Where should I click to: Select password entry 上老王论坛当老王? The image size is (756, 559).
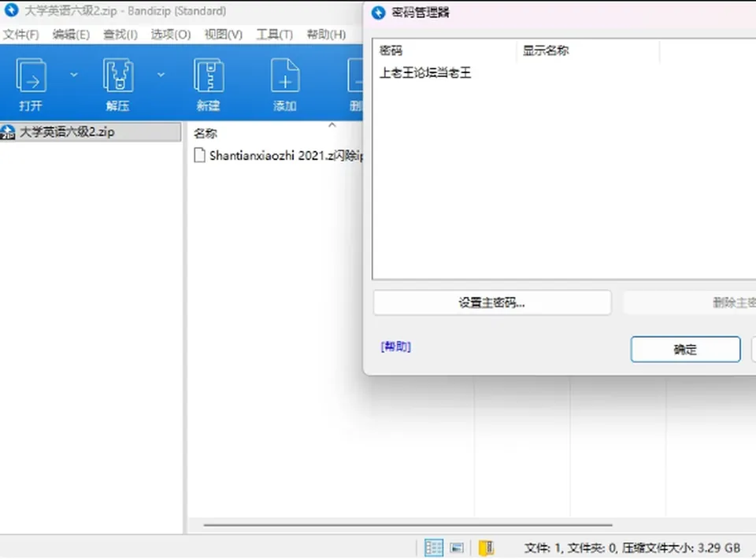(425, 72)
